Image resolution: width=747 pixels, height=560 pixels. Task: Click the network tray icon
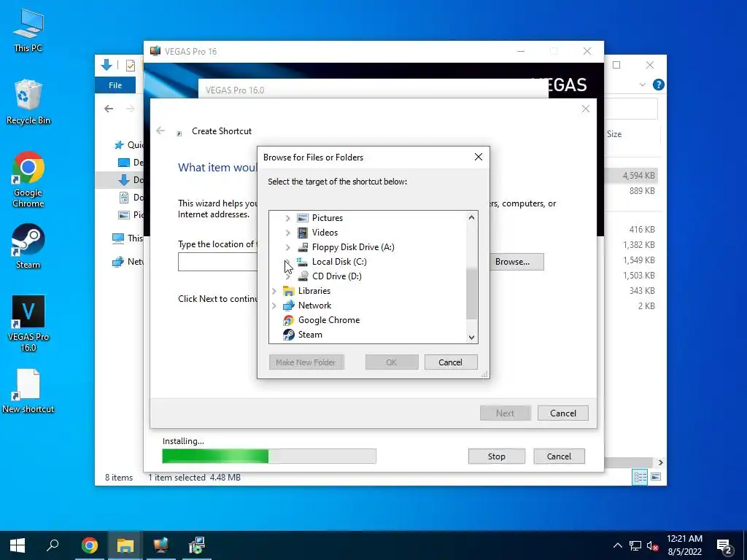(x=635, y=545)
